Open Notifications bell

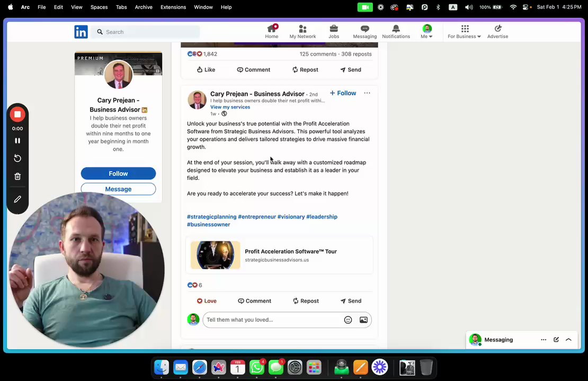pos(396,32)
